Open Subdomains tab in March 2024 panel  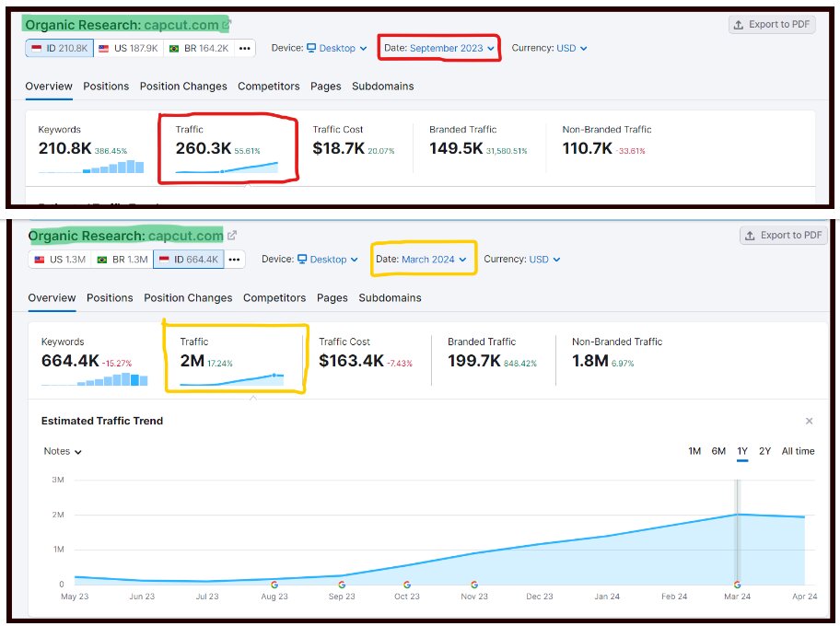(390, 297)
